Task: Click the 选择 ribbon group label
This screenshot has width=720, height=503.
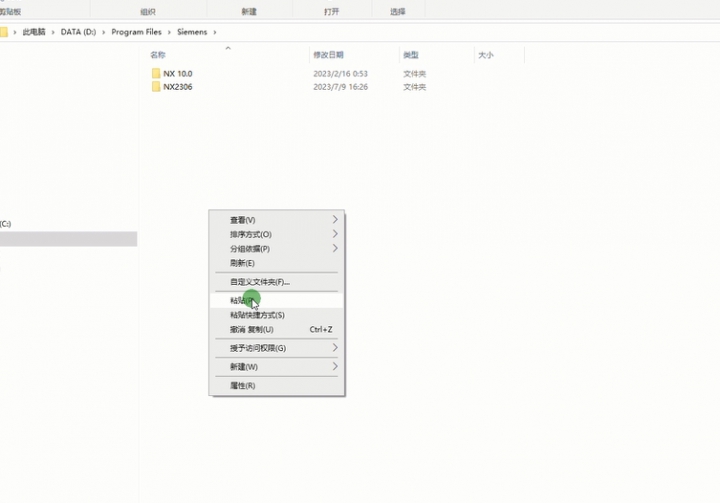Action: (x=398, y=11)
